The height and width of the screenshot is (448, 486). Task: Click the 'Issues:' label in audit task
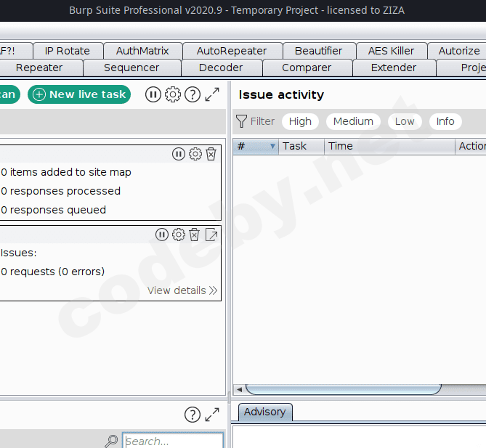click(19, 253)
